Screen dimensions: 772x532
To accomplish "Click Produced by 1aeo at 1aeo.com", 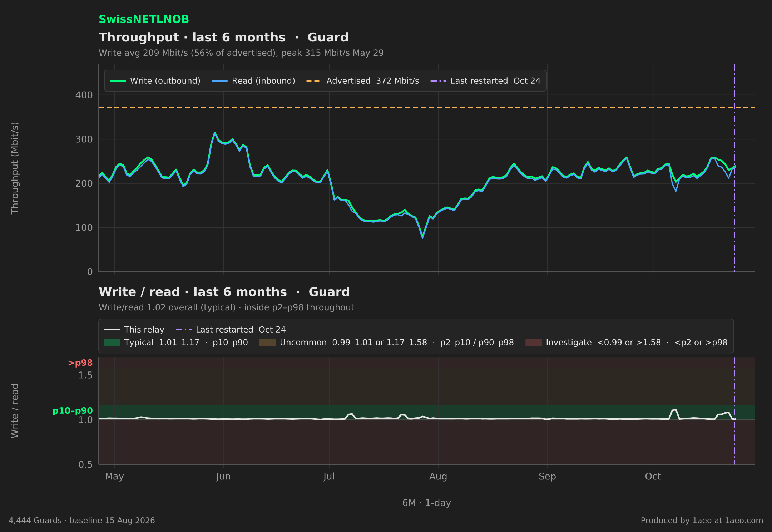I will pos(702,521).
